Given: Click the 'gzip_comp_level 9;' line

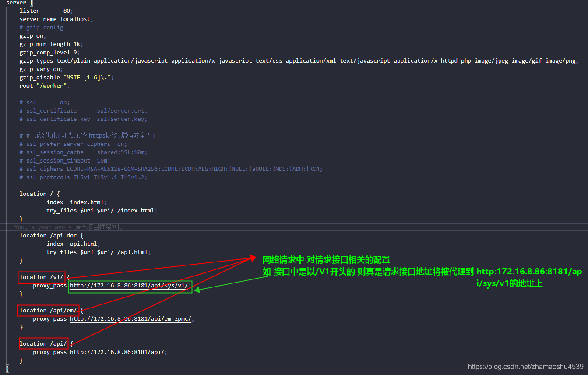Looking at the screenshot, I should pos(49,52).
